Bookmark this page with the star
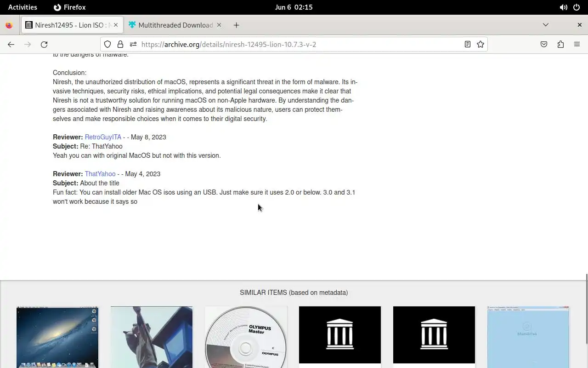588x368 pixels. coord(481,44)
